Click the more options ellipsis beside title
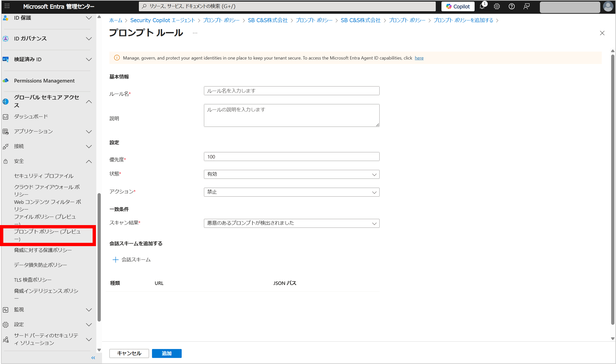Image resolution: width=616 pixels, height=364 pixels. click(x=195, y=33)
